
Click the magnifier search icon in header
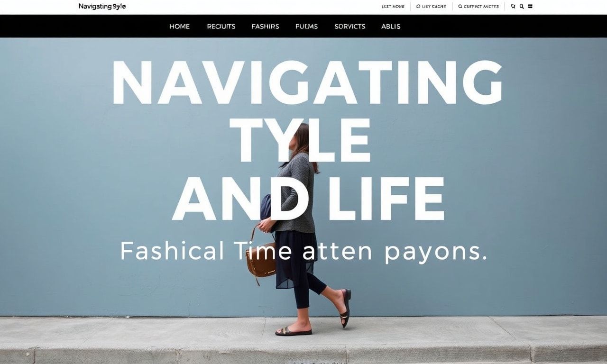pyautogui.click(x=522, y=6)
